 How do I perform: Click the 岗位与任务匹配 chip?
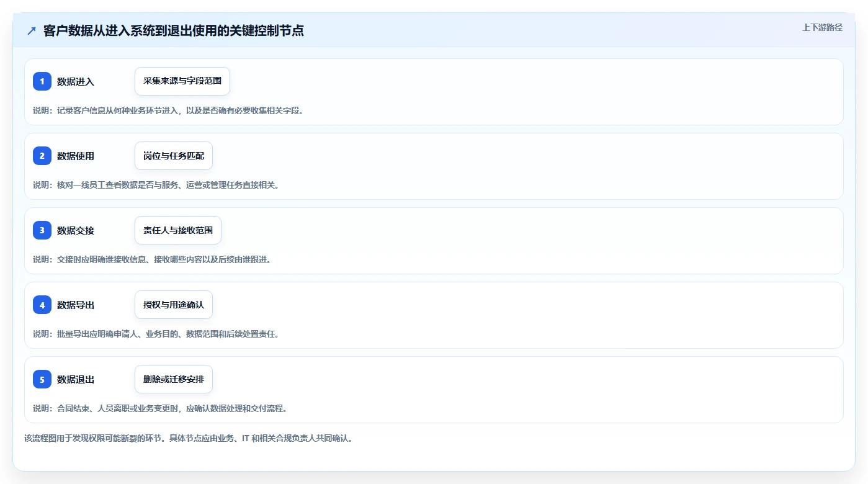[174, 156]
